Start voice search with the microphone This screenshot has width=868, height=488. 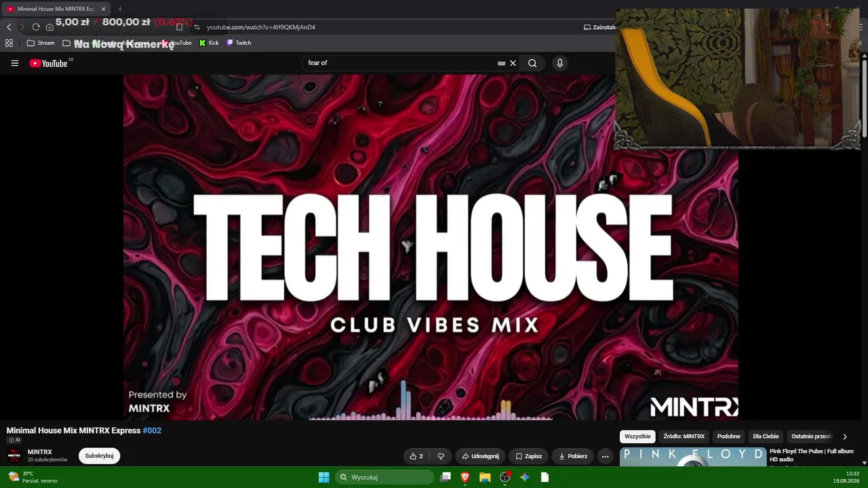pyautogui.click(x=559, y=63)
